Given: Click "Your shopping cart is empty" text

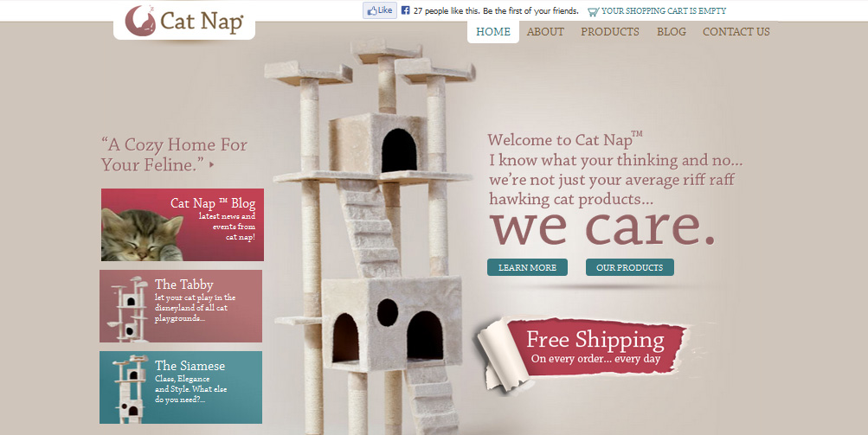Looking at the screenshot, I should point(664,10).
